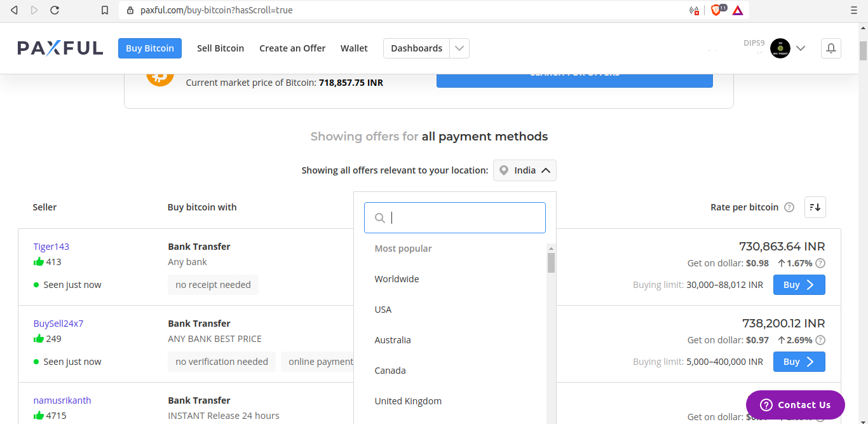Click 'INSTANT Release 24 hours' text
868x424 pixels.
pos(224,416)
